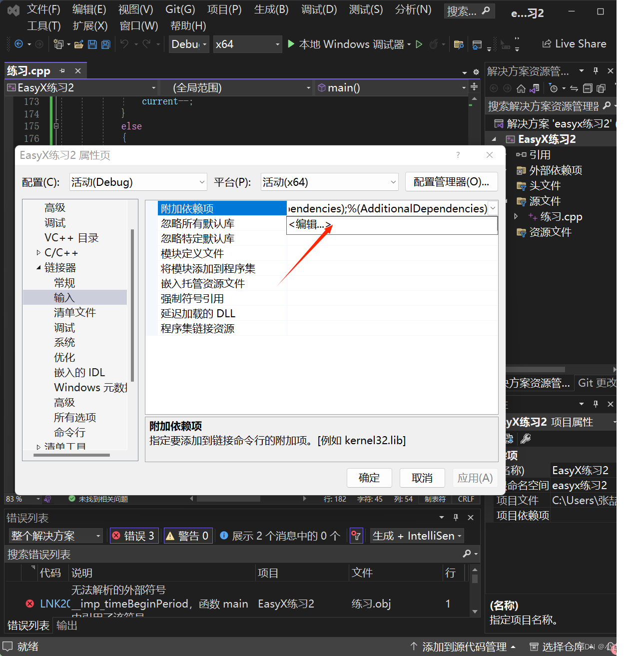Click show all files icon in Solution Explorer
Viewport: 644px width, 656px height.
click(601, 88)
